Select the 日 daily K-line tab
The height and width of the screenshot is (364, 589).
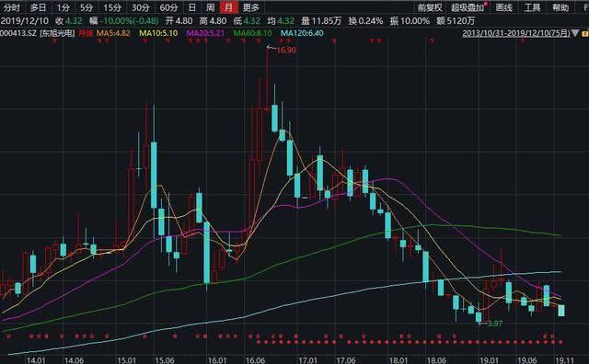(192, 7)
